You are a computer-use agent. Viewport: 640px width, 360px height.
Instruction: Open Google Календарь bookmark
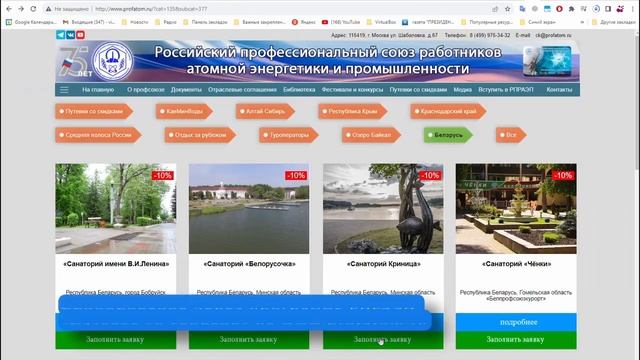point(31,22)
